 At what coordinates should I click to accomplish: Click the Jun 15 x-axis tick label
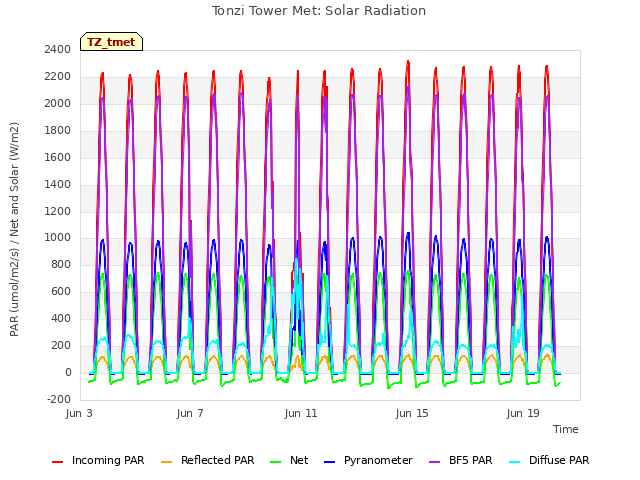412,413
